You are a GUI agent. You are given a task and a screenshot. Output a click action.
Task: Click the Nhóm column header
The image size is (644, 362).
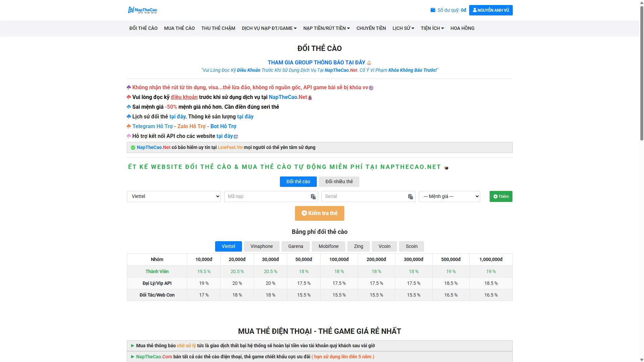click(157, 259)
